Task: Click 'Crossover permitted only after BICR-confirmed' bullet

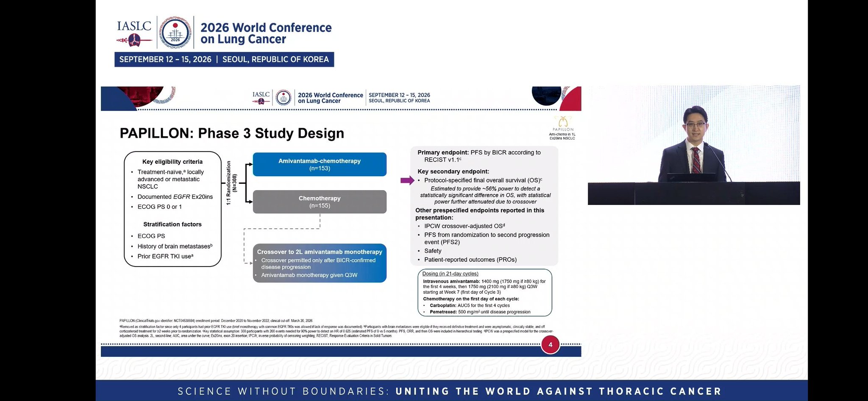Action: coord(318,264)
